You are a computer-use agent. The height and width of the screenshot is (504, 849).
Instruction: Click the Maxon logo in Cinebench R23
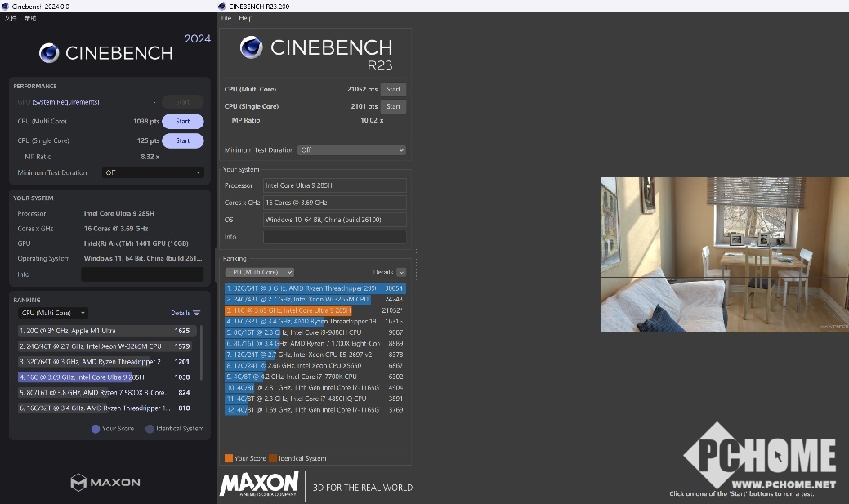coord(258,484)
